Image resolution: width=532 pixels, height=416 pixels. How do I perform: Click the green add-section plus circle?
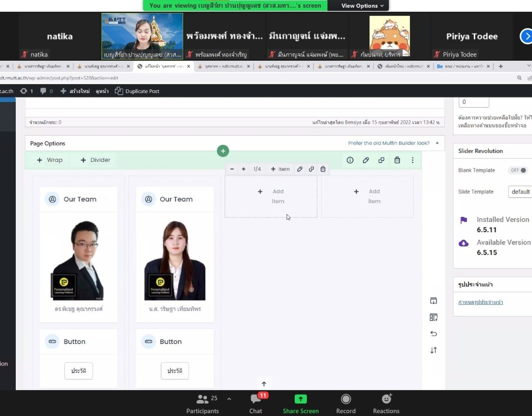(x=223, y=151)
